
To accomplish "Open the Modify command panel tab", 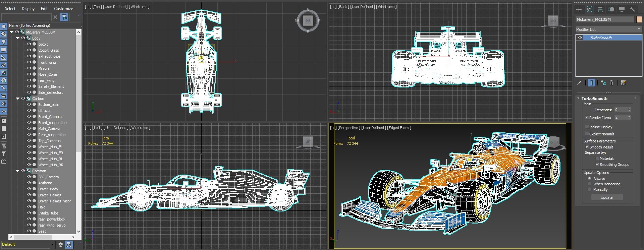I will 590,9.
